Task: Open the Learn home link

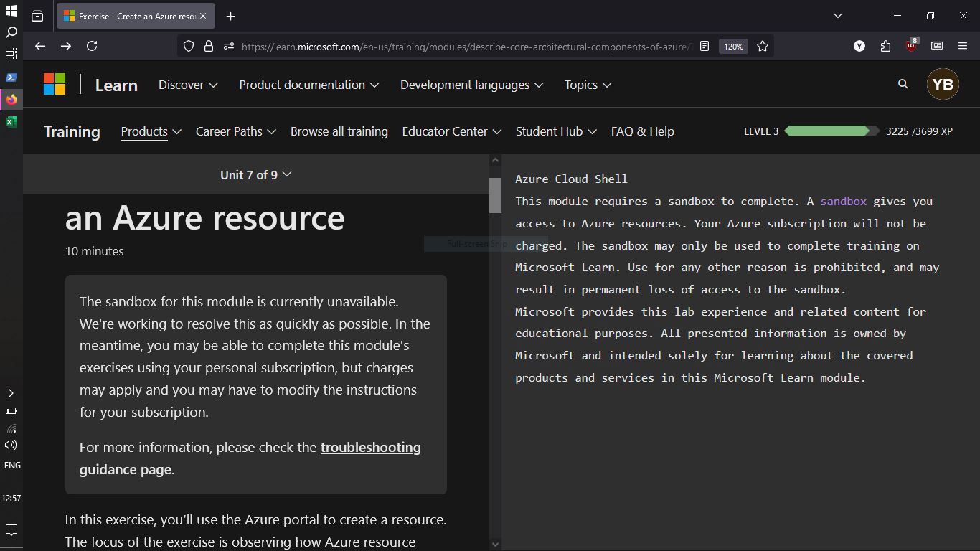Action: [x=116, y=85]
